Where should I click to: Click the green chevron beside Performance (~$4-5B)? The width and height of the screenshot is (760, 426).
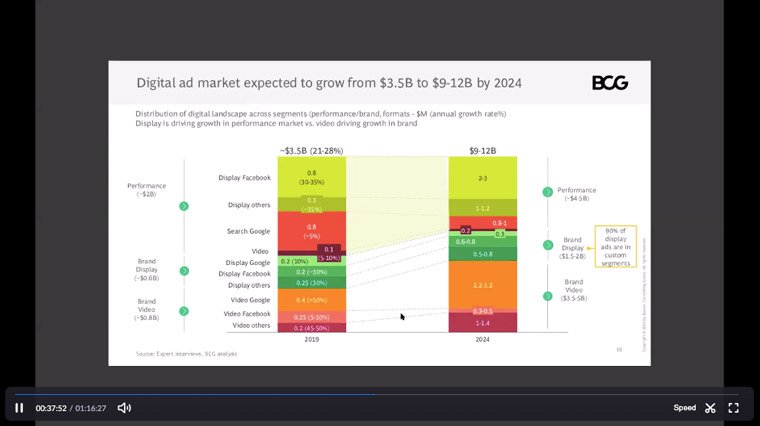(548, 192)
